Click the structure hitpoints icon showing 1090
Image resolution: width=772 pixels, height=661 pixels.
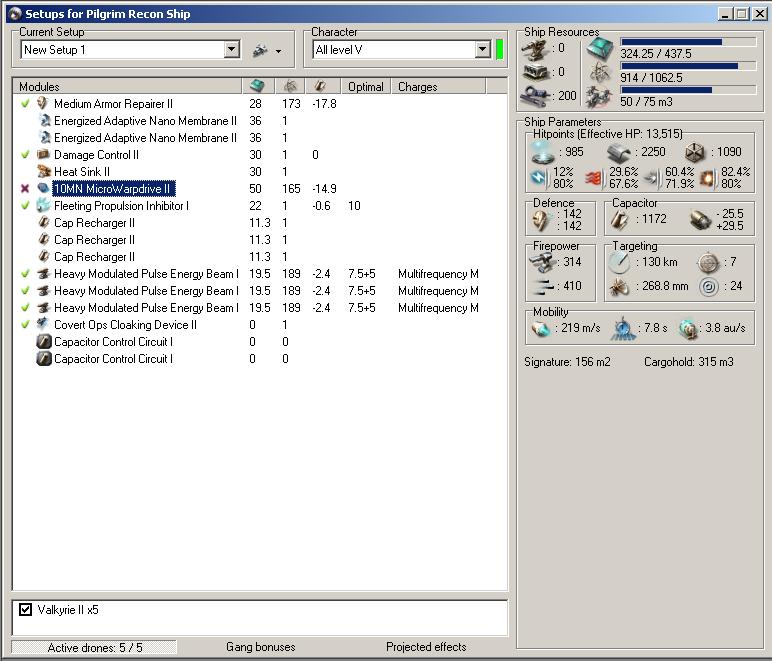695,153
